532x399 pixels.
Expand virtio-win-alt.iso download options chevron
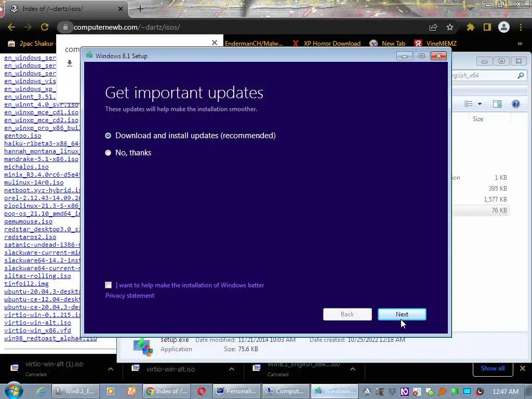pos(232,369)
